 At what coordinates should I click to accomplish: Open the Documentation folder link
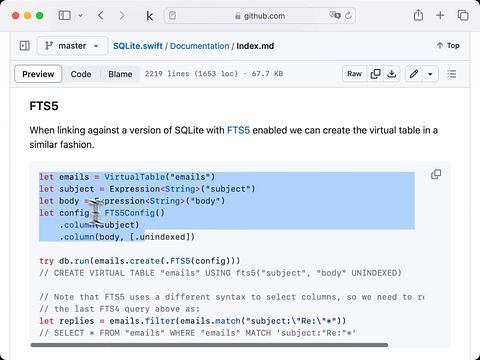click(x=199, y=46)
